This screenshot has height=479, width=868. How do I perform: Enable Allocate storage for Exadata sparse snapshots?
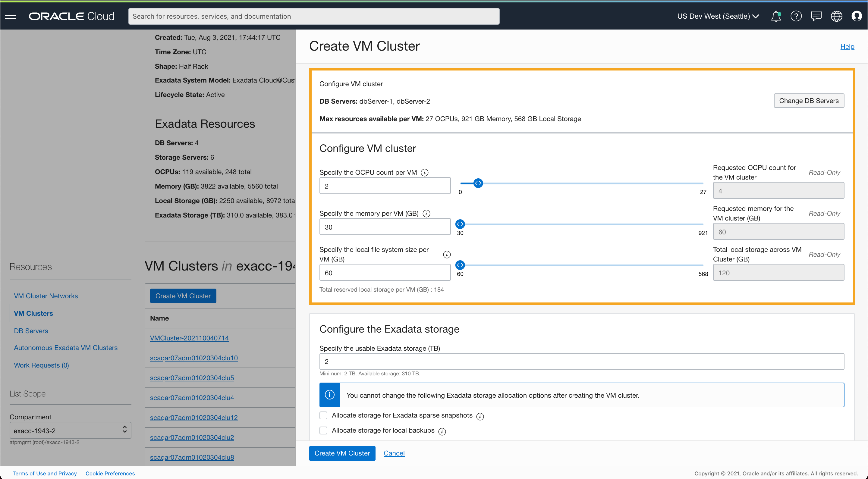[323, 415]
